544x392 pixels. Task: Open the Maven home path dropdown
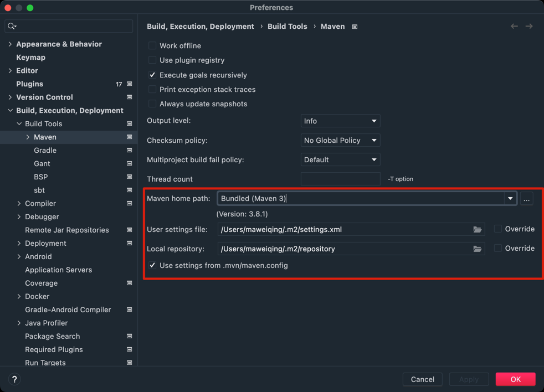[x=510, y=199]
